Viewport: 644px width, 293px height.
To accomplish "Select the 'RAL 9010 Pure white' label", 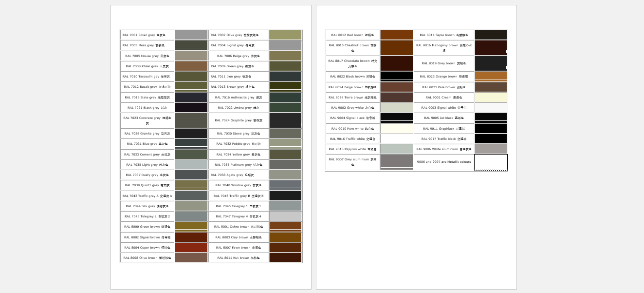I will pos(352,129).
